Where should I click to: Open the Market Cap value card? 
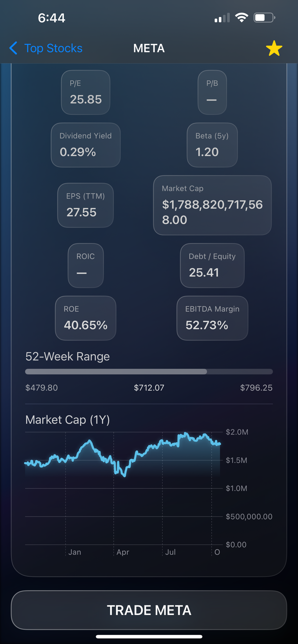[x=212, y=205]
